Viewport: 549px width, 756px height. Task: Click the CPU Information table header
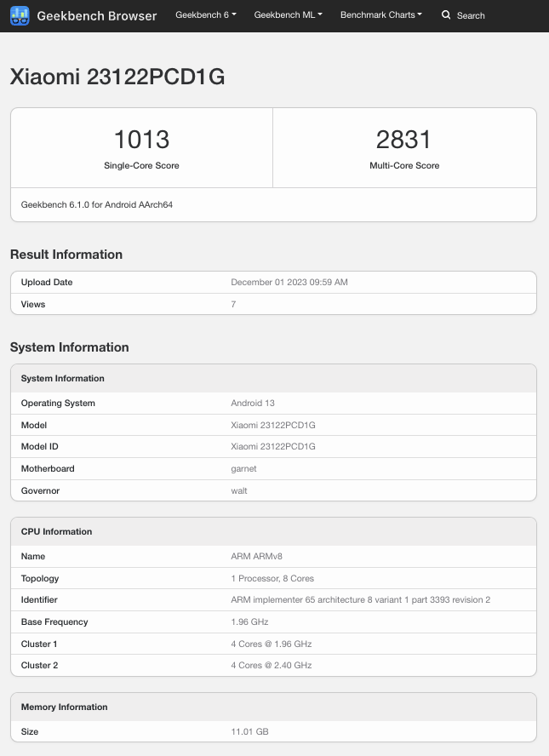[x=56, y=532]
